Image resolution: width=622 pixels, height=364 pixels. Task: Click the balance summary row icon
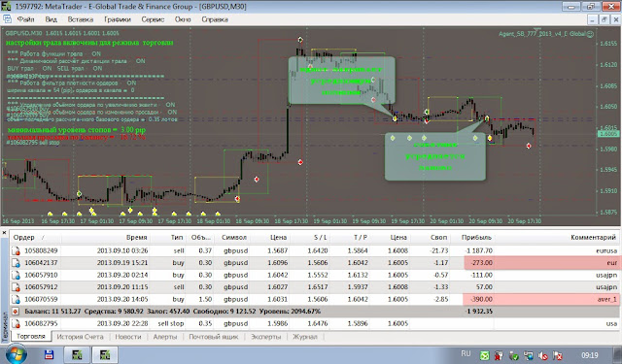coord(16,312)
